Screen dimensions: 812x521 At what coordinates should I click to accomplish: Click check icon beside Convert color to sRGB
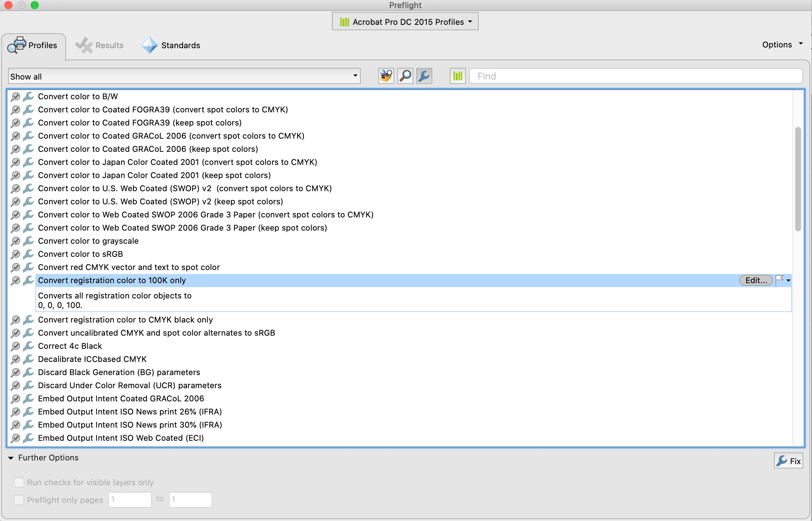tap(15, 254)
